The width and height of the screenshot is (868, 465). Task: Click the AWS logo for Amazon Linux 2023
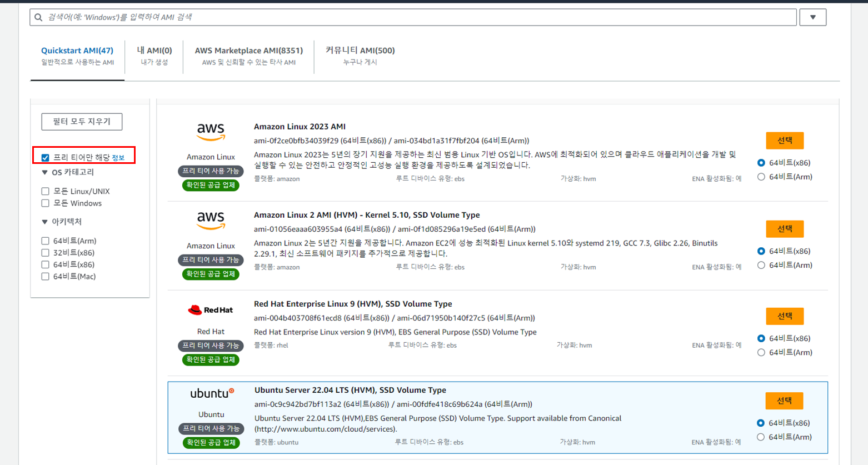click(x=211, y=132)
